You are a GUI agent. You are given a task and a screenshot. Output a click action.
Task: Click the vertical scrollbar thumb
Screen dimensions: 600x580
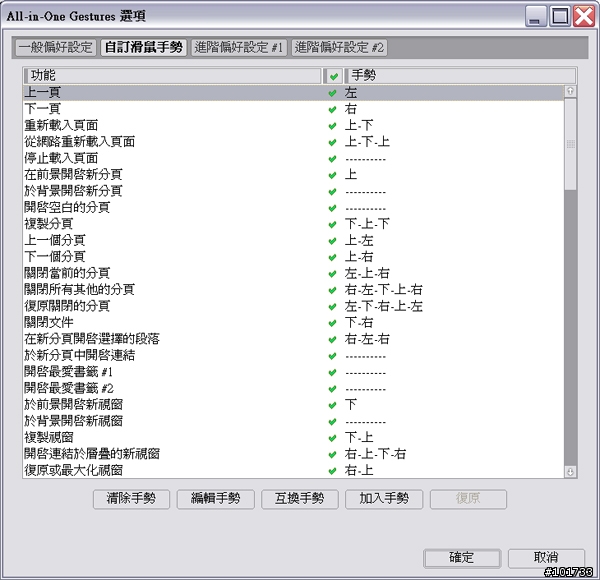[570, 144]
